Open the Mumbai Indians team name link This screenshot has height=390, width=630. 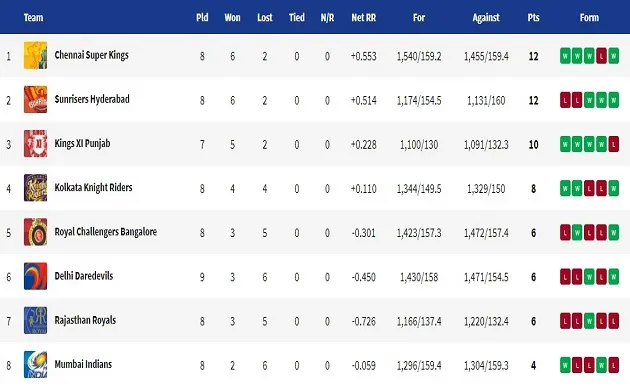[x=83, y=364]
